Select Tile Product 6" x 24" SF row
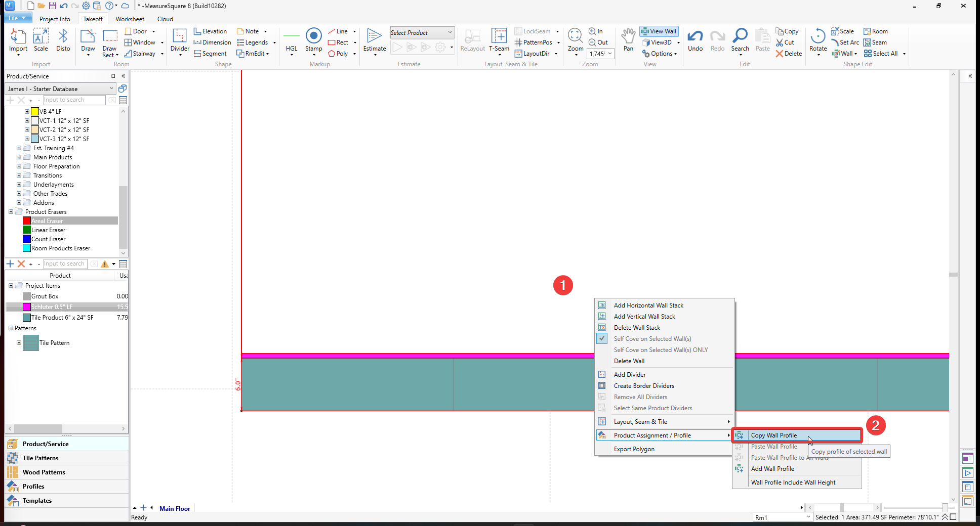This screenshot has width=980, height=526. [67, 318]
